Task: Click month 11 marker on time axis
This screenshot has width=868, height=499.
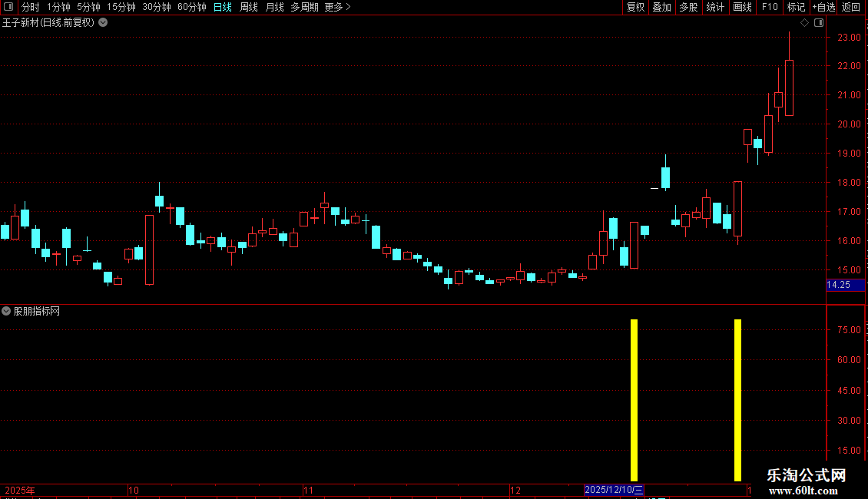Action: point(308,491)
